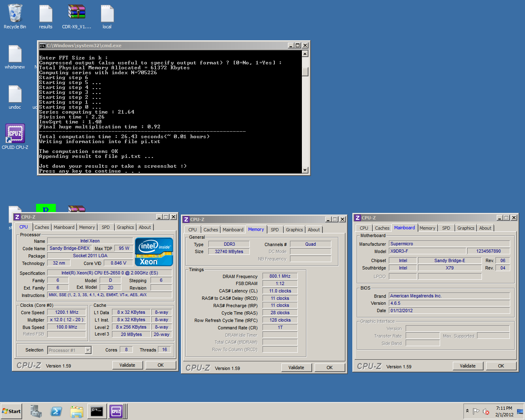The image size is (525, 420).
Task: Switch to cmd.exe taskbar button
Action: 97,411
